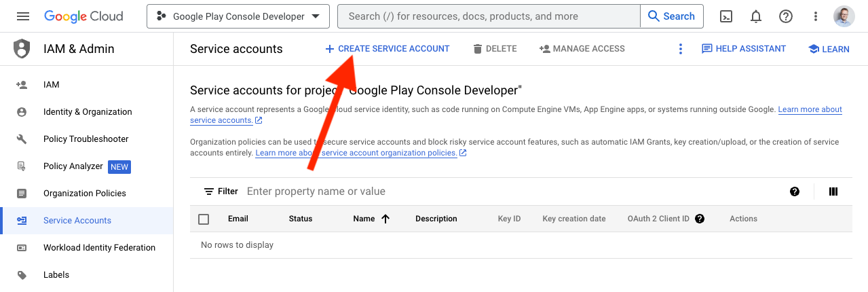
Task: Open the help question mark menu
Action: pyautogui.click(x=786, y=16)
